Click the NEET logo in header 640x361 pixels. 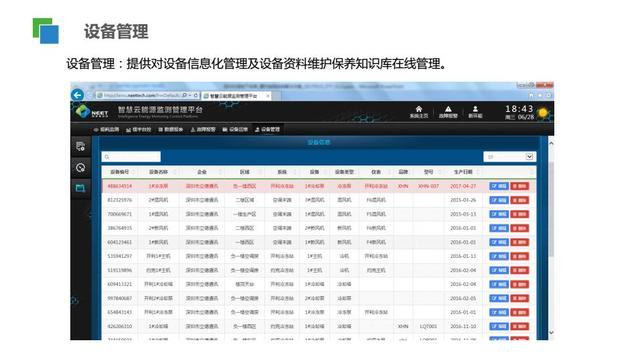pyautogui.click(x=91, y=111)
